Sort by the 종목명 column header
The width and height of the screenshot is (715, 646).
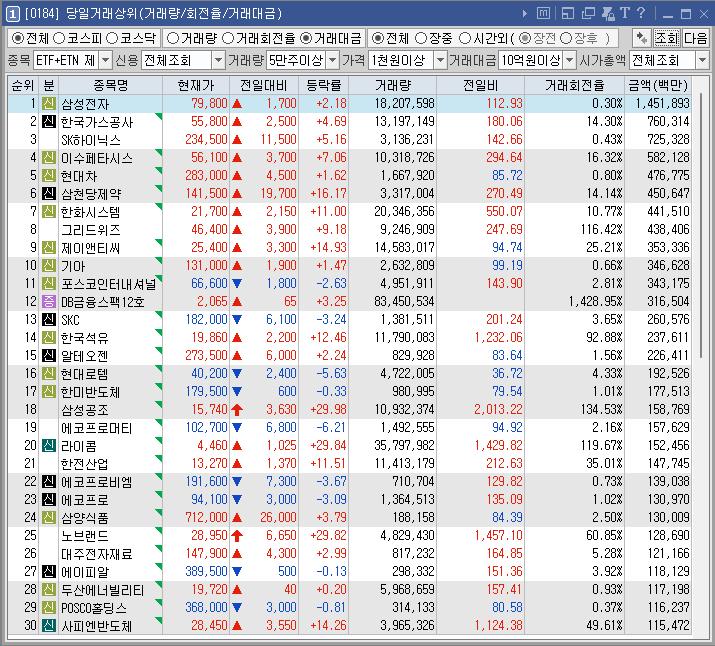pyautogui.click(x=110, y=85)
